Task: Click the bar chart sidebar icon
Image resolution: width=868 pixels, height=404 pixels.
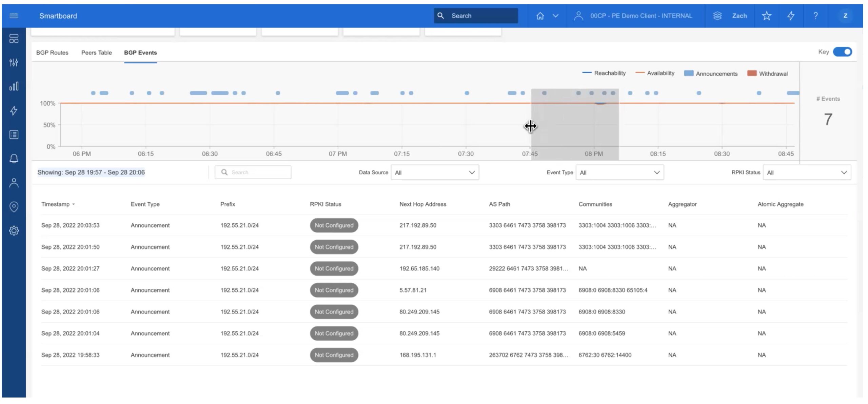Action: pos(14,86)
